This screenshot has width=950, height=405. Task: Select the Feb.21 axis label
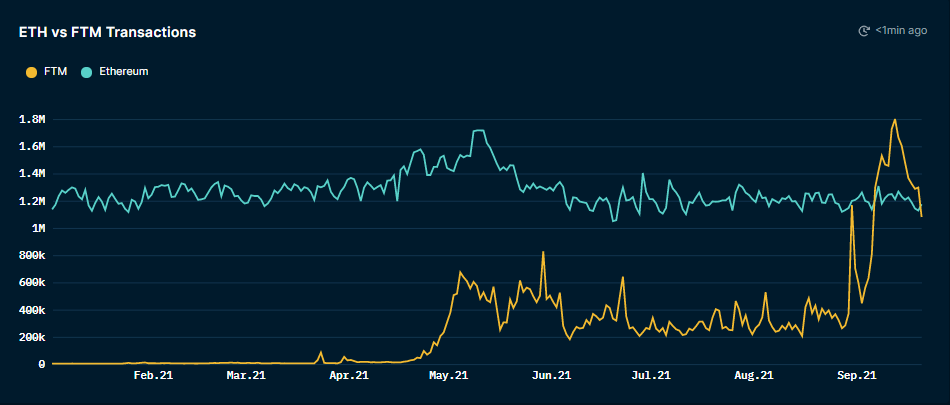pos(153,376)
